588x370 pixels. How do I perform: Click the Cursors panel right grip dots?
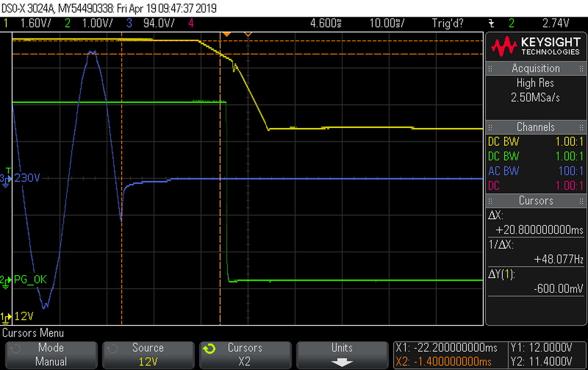point(581,201)
